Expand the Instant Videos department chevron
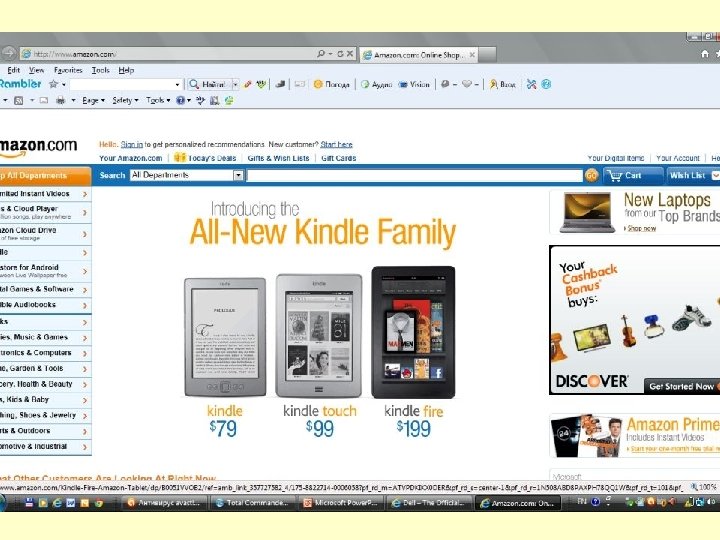Image resolution: width=720 pixels, height=540 pixels. click(85, 194)
